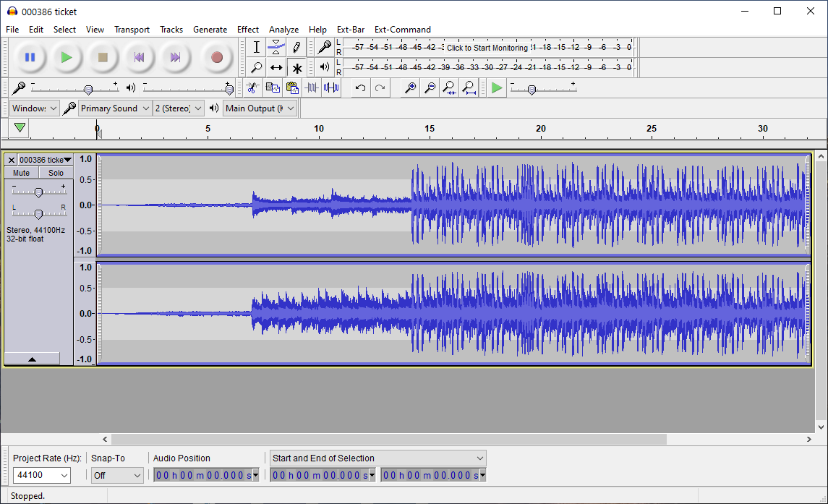The width and height of the screenshot is (828, 504).
Task: Open the Effect menu
Action: pyautogui.click(x=247, y=30)
